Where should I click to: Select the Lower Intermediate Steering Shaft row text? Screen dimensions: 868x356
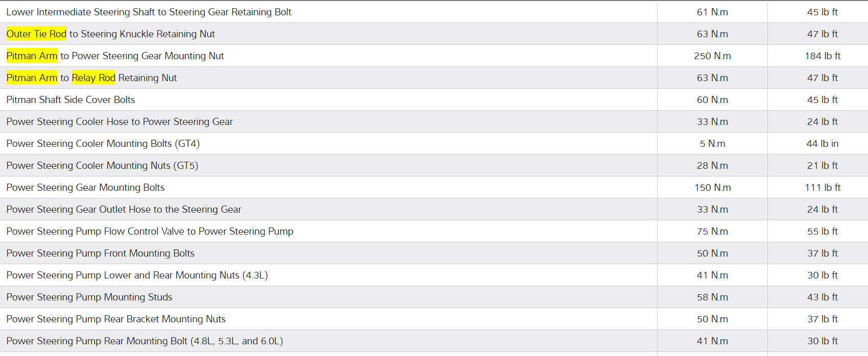[x=149, y=12]
